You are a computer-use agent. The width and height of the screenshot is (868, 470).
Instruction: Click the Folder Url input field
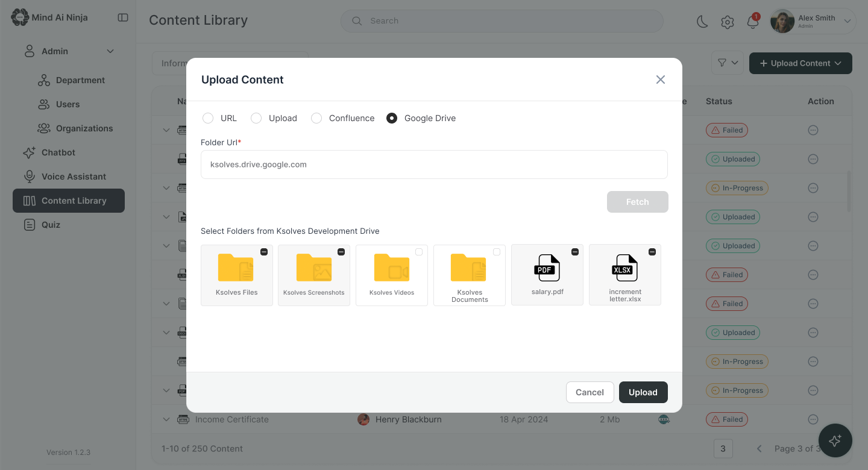coord(434,164)
